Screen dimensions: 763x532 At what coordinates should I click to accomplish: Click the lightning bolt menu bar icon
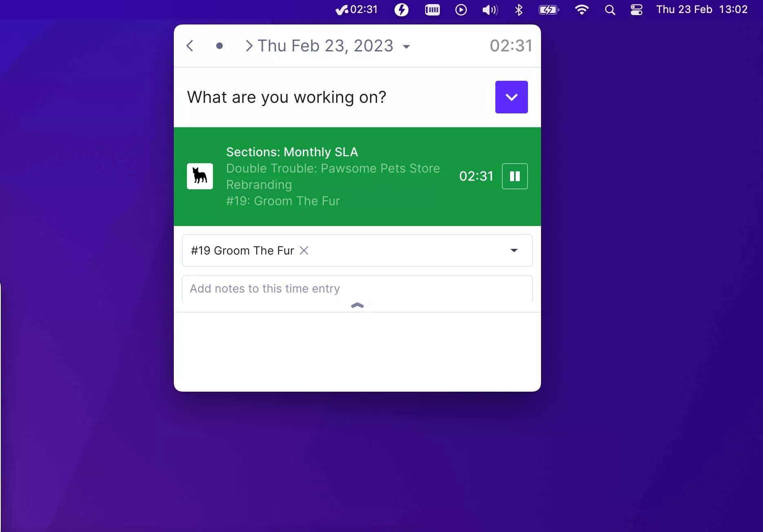401,9
